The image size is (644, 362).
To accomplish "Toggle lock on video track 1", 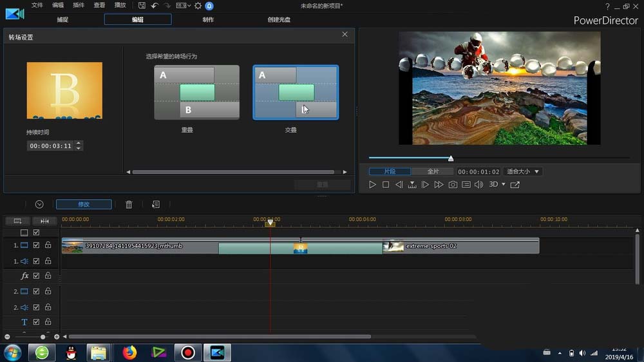I will tap(48, 245).
